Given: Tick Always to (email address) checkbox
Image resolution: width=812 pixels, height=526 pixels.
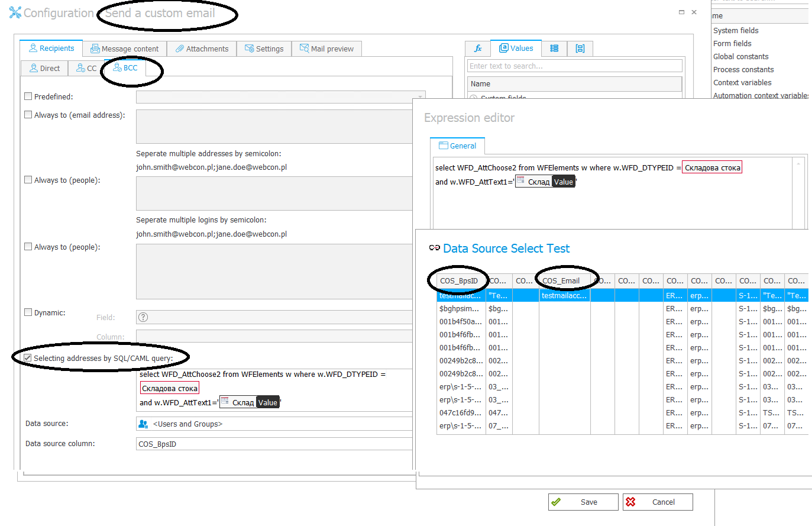Looking at the screenshot, I should pyautogui.click(x=28, y=115).
